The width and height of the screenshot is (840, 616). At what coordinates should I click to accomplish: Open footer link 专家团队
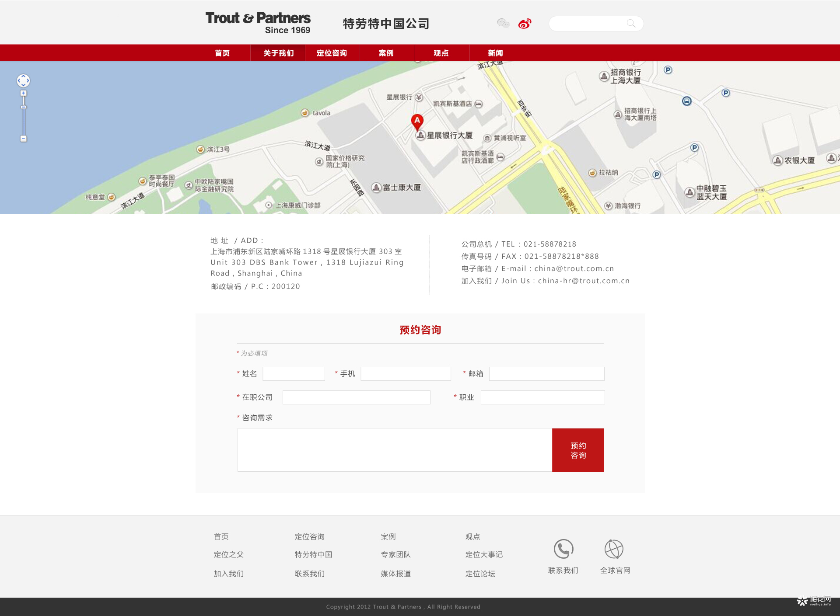(x=395, y=554)
